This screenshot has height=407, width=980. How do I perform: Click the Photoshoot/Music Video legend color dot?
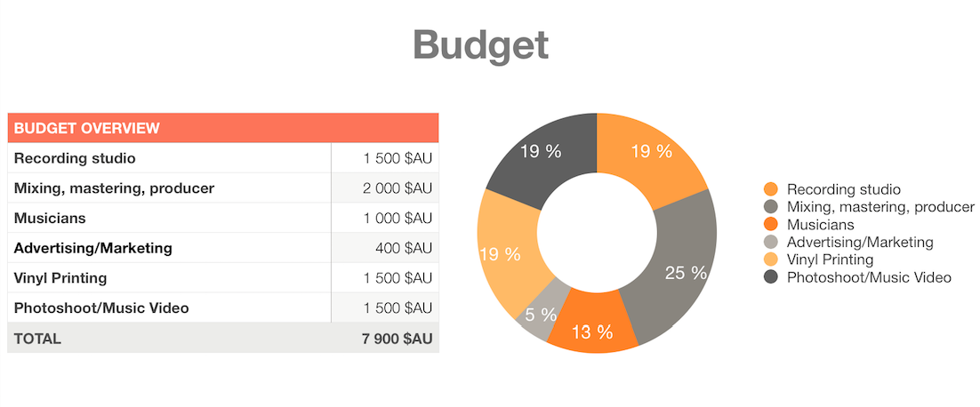pyautogui.click(x=770, y=277)
